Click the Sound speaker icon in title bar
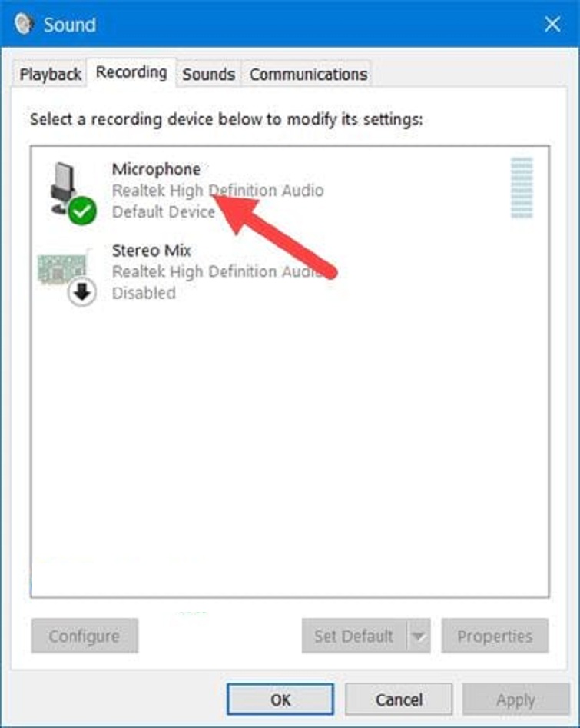The width and height of the screenshot is (580, 728). tap(24, 23)
